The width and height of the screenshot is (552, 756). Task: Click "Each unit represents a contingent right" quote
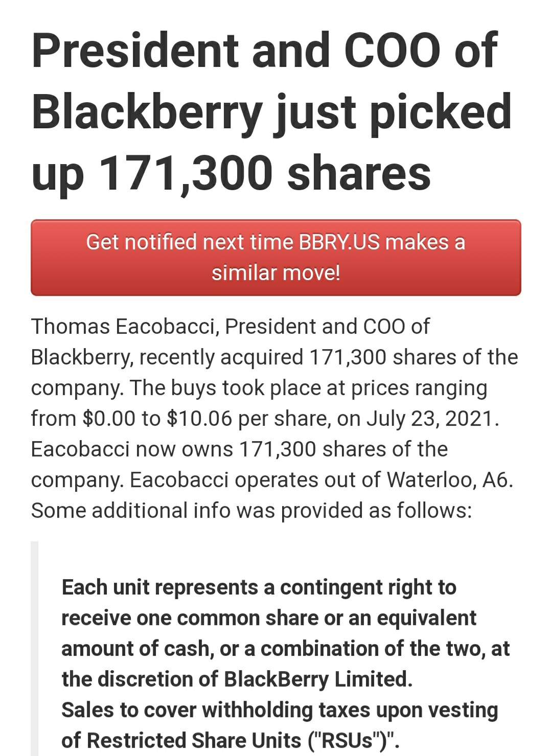coord(259,587)
